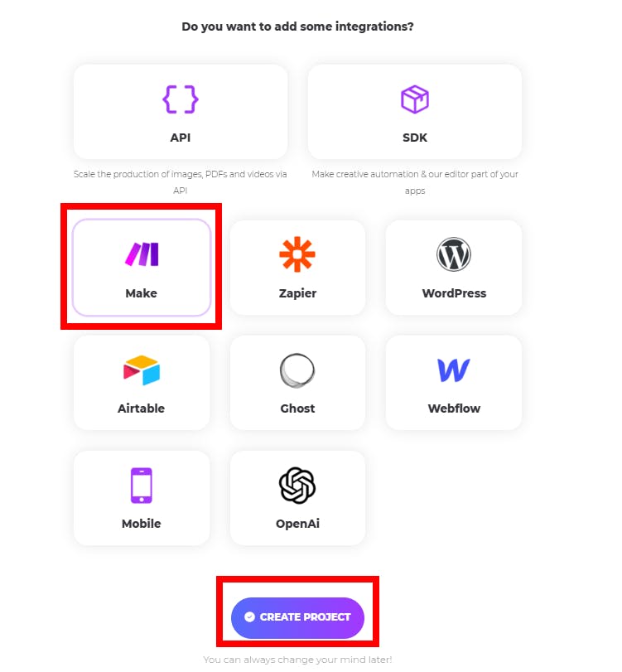Enable the Airtable integration card
Screen dimensions: 622x672
[142, 383]
